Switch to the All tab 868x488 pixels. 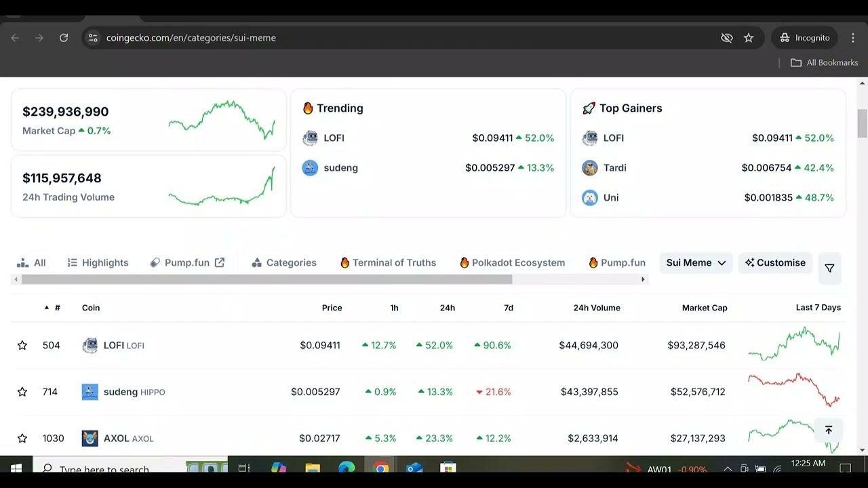31,263
